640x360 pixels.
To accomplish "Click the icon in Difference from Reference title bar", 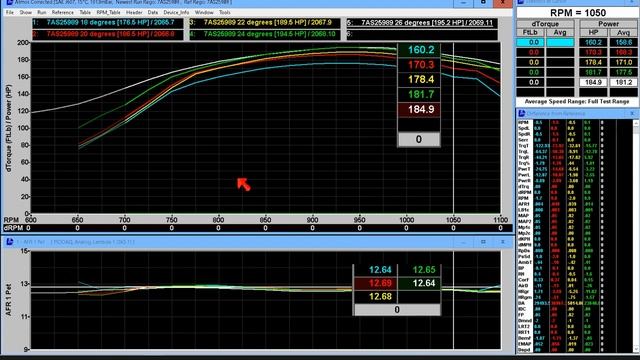I will pyautogui.click(x=522, y=113).
